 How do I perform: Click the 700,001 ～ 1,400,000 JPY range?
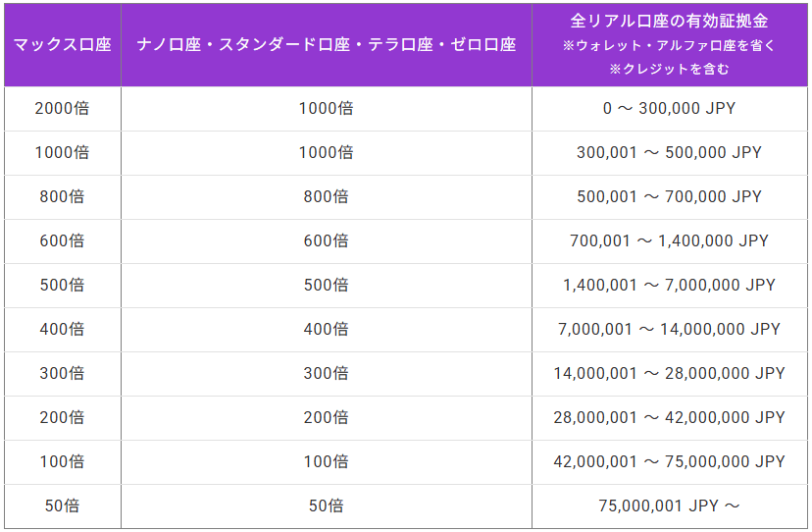click(669, 240)
